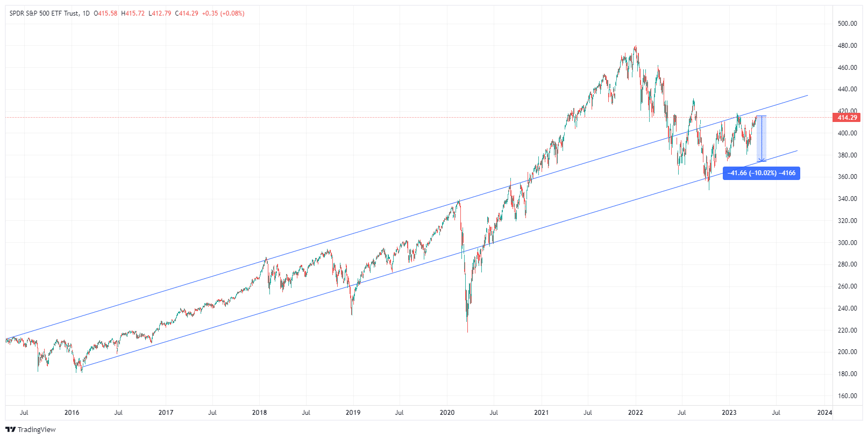This screenshot has width=868, height=439.
Task: Click the 340.00 price axis label
Action: click(x=847, y=199)
